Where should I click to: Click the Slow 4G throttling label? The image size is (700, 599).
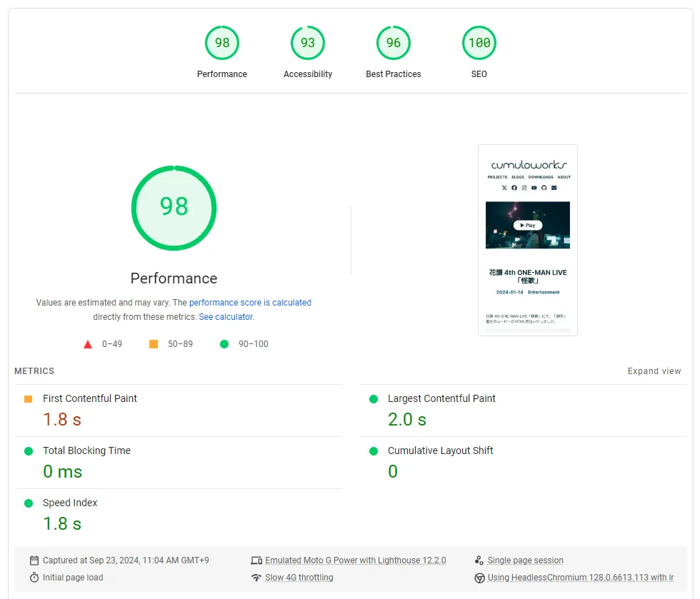pos(299,578)
